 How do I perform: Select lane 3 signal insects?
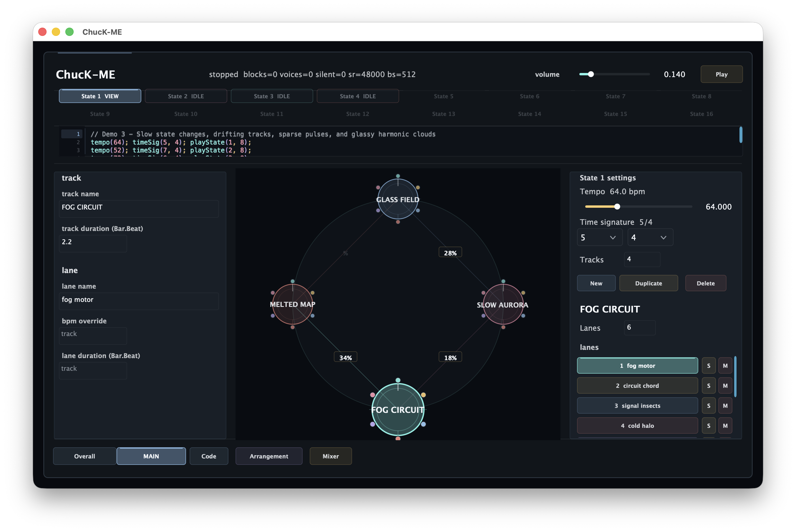tap(637, 406)
